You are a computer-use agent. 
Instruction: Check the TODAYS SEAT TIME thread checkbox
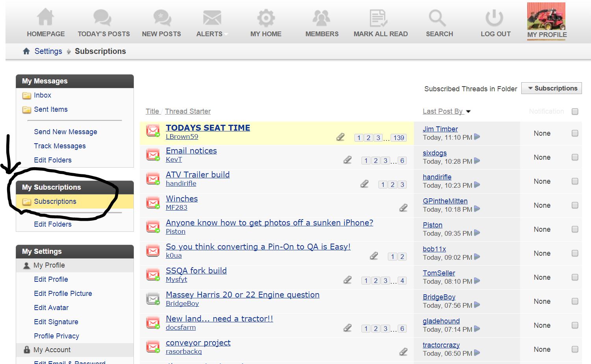tap(575, 133)
